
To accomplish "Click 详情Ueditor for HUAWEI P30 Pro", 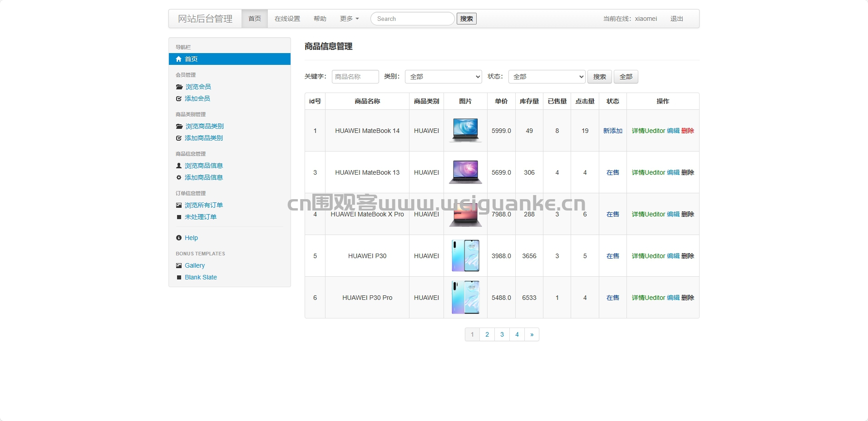I will pyautogui.click(x=648, y=298).
